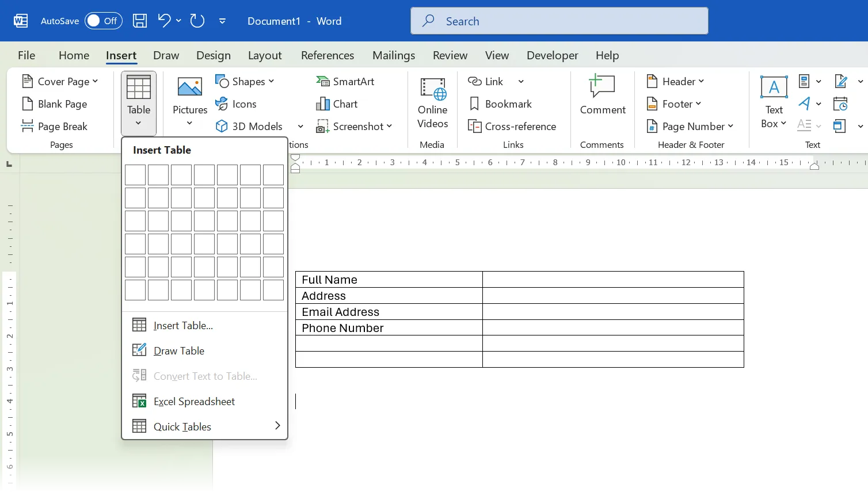Screen dimensions: 868x492
Task: Switch to the Layout tab
Action: pyautogui.click(x=265, y=55)
